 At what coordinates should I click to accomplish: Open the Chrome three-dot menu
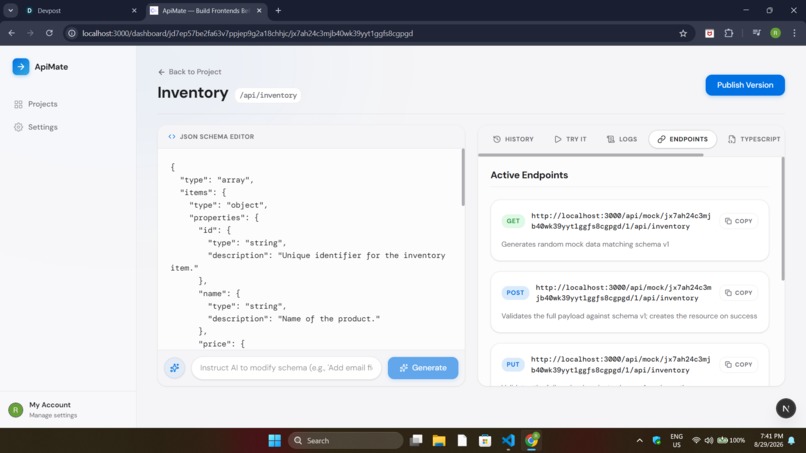(x=795, y=33)
